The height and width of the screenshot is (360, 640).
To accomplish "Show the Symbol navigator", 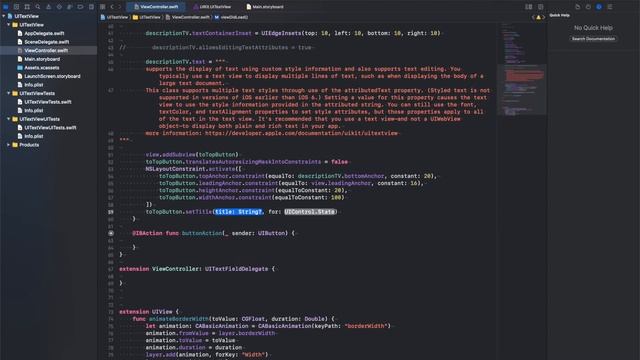I will tap(27, 7).
